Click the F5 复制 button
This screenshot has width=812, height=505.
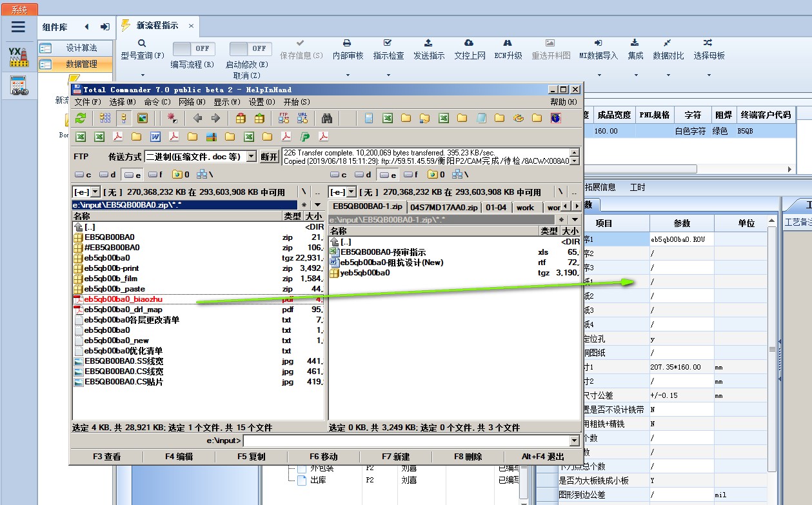(251, 456)
